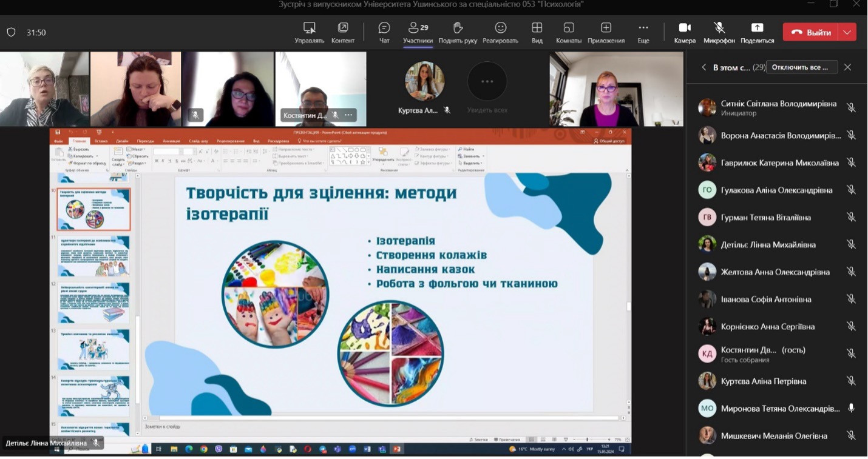Screen dimensions: 868x459
Task: Click the PowerPoint icon in shared taskbar
Action: [x=397, y=449]
